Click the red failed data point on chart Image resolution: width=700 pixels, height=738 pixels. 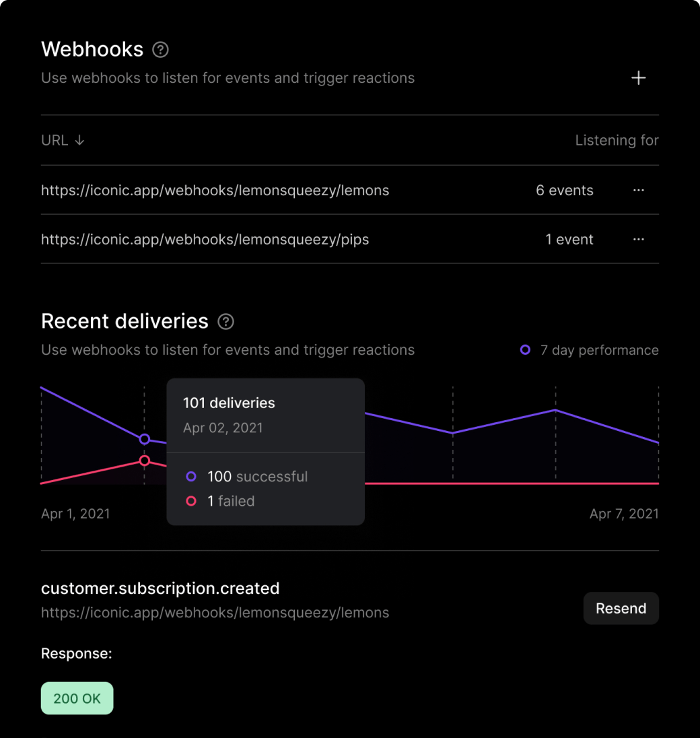144,461
